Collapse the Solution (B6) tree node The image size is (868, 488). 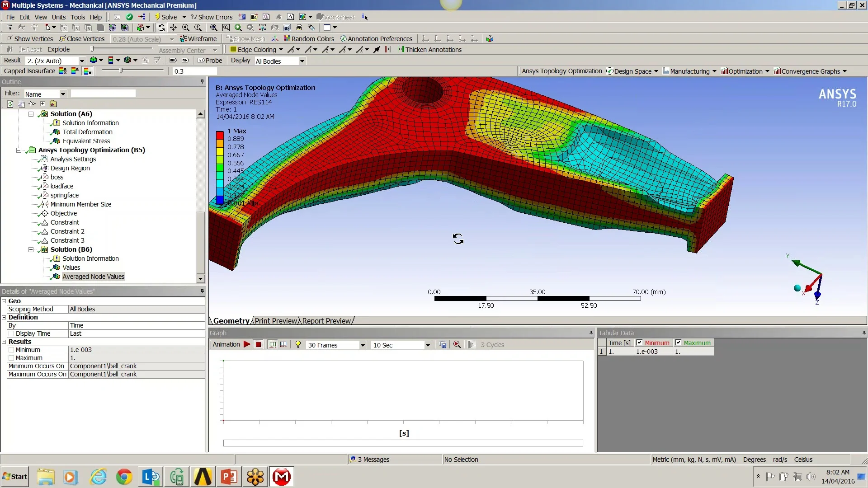(31, 249)
